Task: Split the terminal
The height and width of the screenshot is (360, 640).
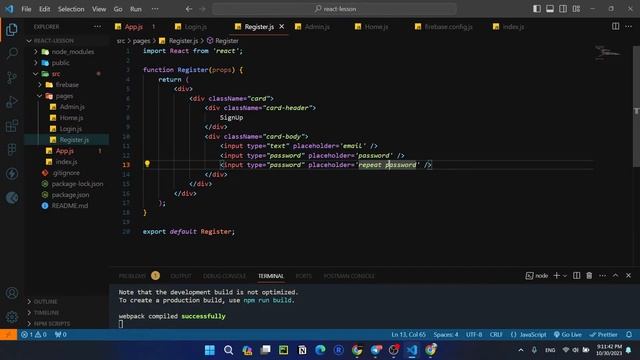Action: (576, 276)
